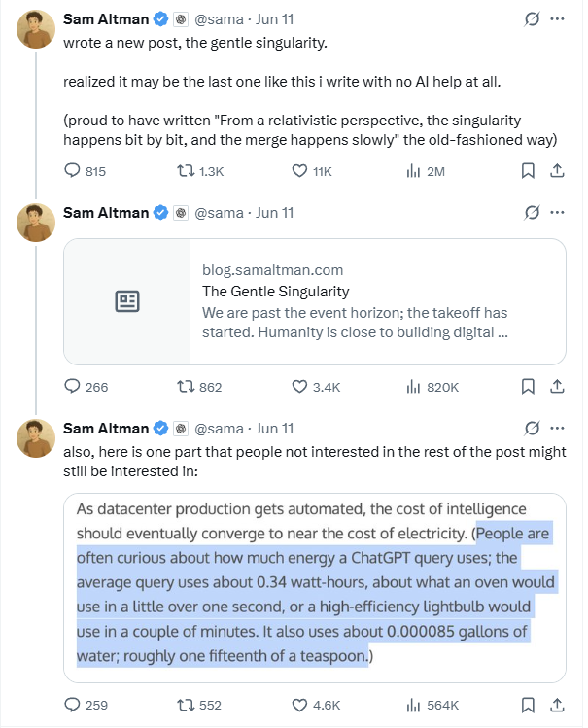Open more options menu on the first tweet
This screenshot has width=588, height=728.
point(557,18)
